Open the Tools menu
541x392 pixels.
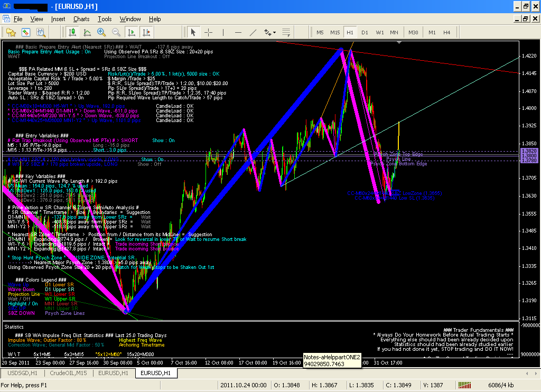[105, 19]
